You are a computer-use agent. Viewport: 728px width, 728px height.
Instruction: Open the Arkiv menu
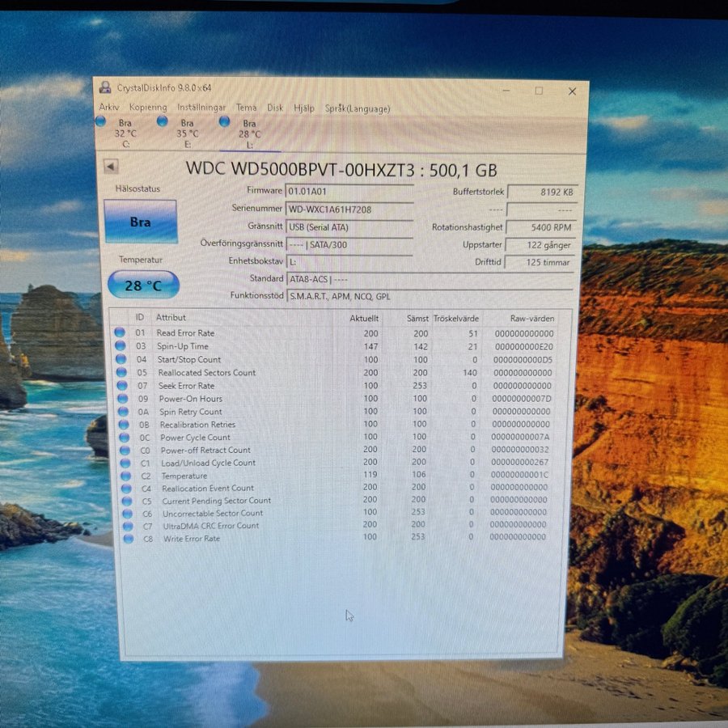tap(109, 108)
